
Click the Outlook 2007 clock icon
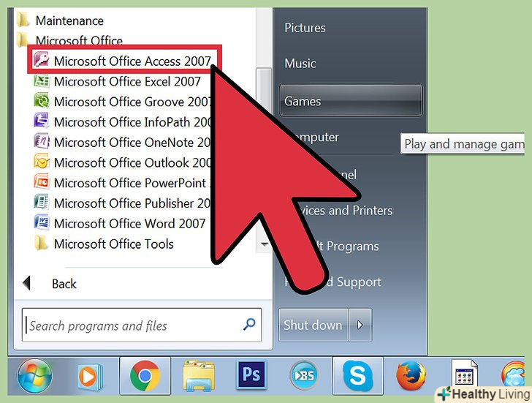coord(42,162)
